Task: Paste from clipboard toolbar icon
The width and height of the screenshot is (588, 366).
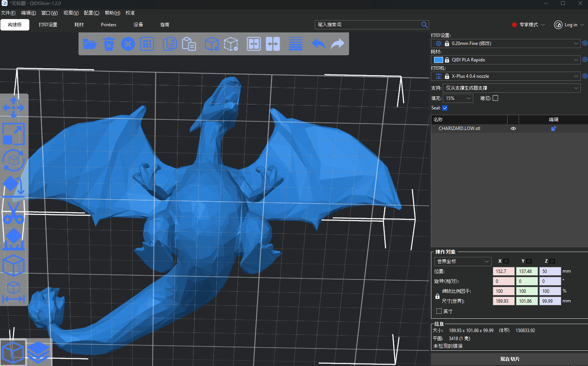Action: pyautogui.click(x=189, y=44)
